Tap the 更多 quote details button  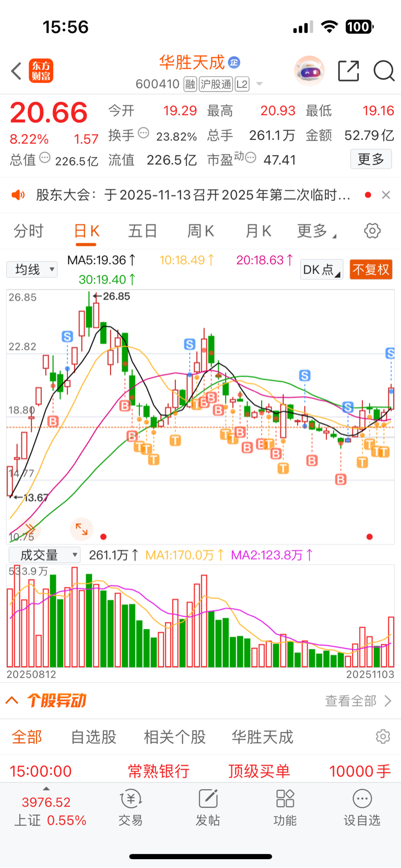pos(371,159)
